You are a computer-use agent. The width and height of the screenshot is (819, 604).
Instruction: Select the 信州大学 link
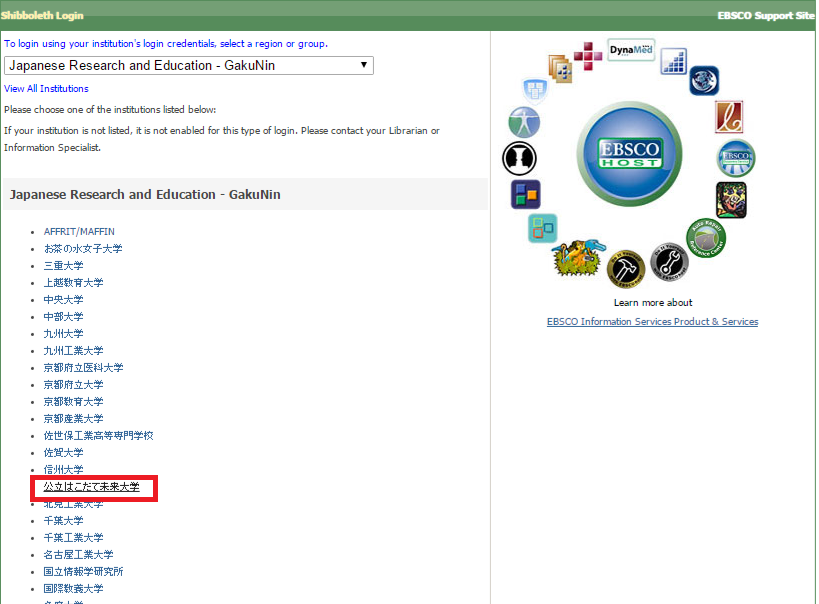(x=64, y=470)
